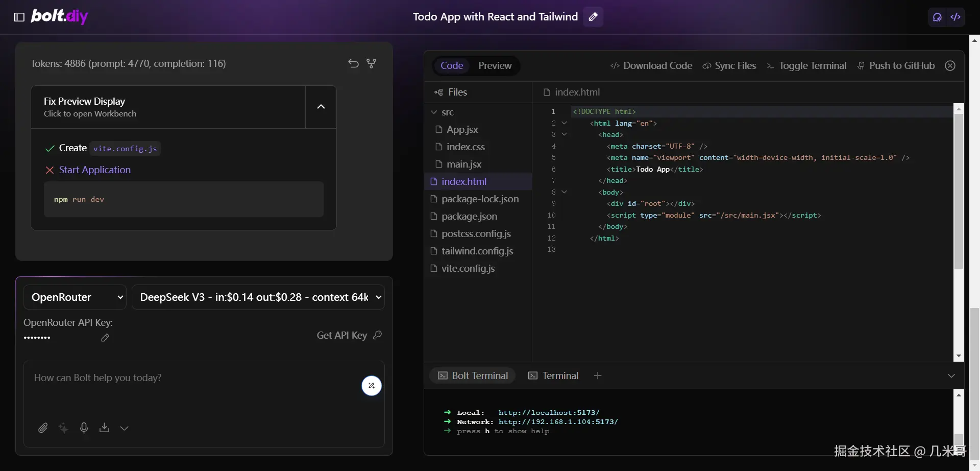
Task: Open the OpenRouter provider dropdown
Action: point(75,297)
